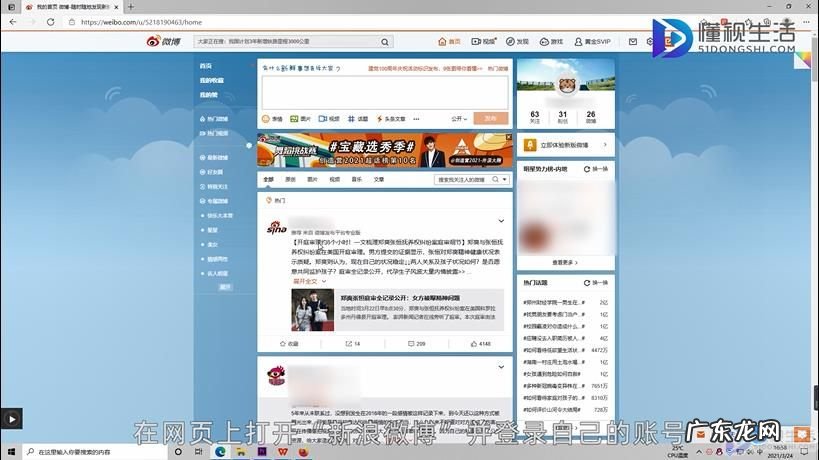The height and width of the screenshot is (460, 819).
Task: Click the search magnifier in top search bar
Action: click(x=385, y=42)
